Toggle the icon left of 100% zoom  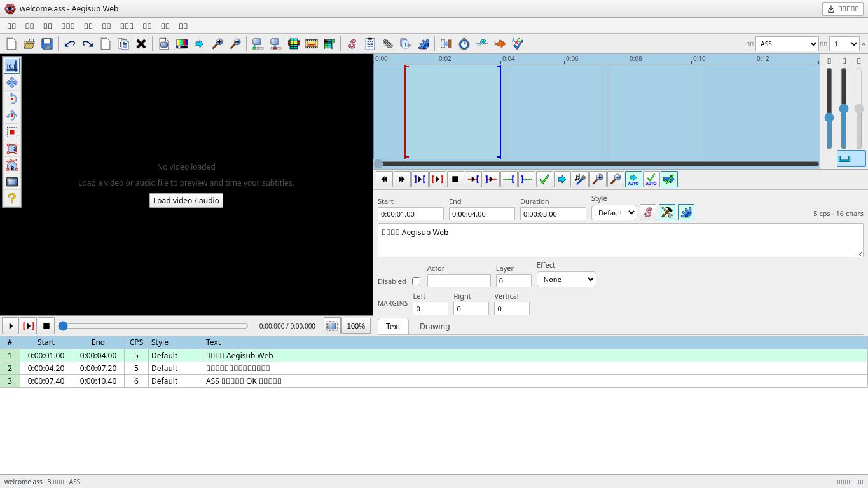click(x=332, y=326)
